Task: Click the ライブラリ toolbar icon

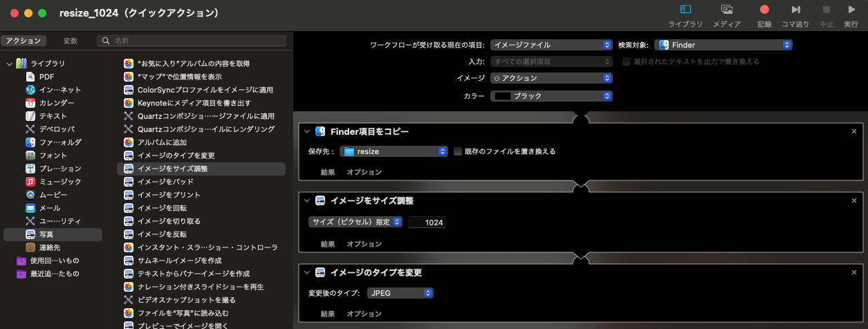Action: click(x=685, y=10)
